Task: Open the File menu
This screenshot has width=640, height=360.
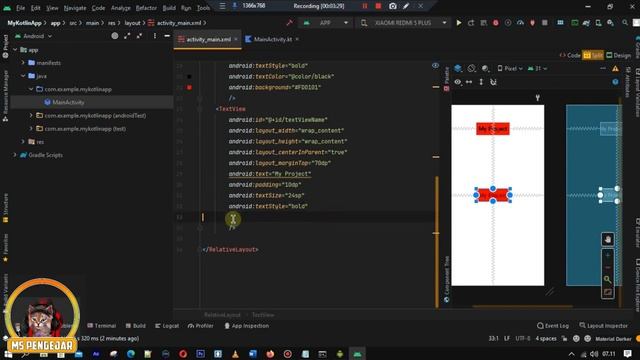Action: 20,8
